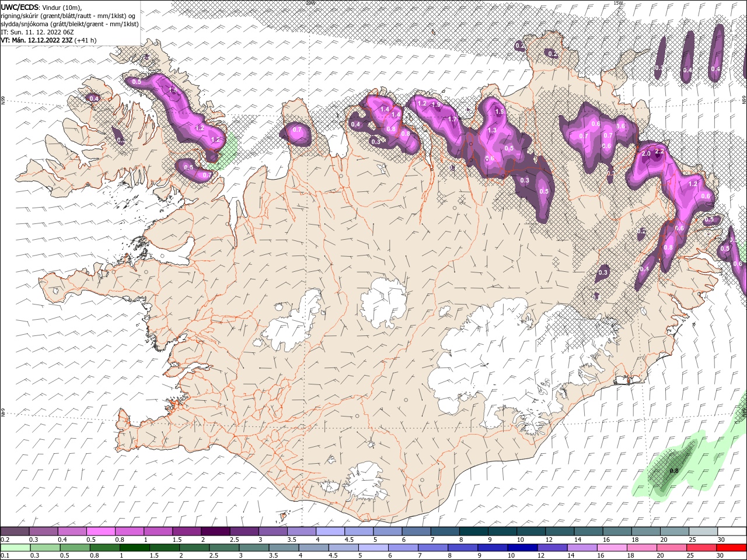Viewport: 747px width, 560px height.
Task: Click the '15W' longitude label
Action: click(x=619, y=3)
